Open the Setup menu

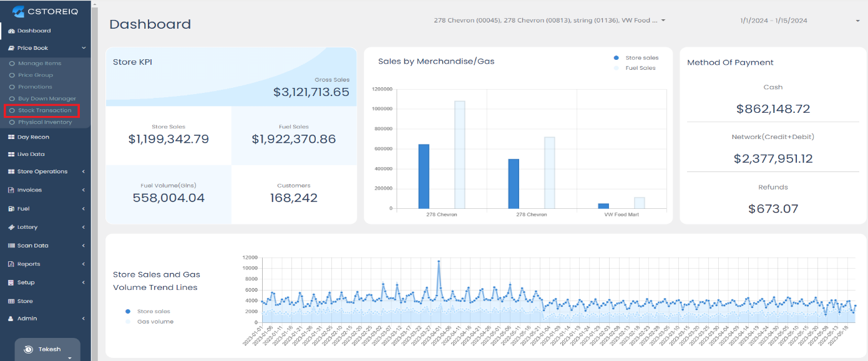coord(26,282)
